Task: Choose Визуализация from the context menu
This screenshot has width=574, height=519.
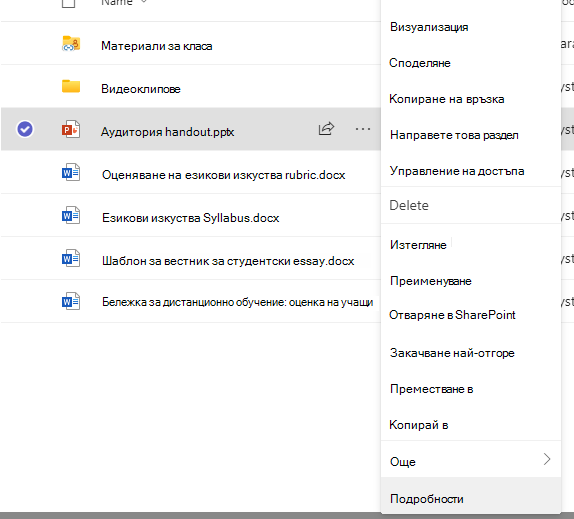Action: pos(429,27)
